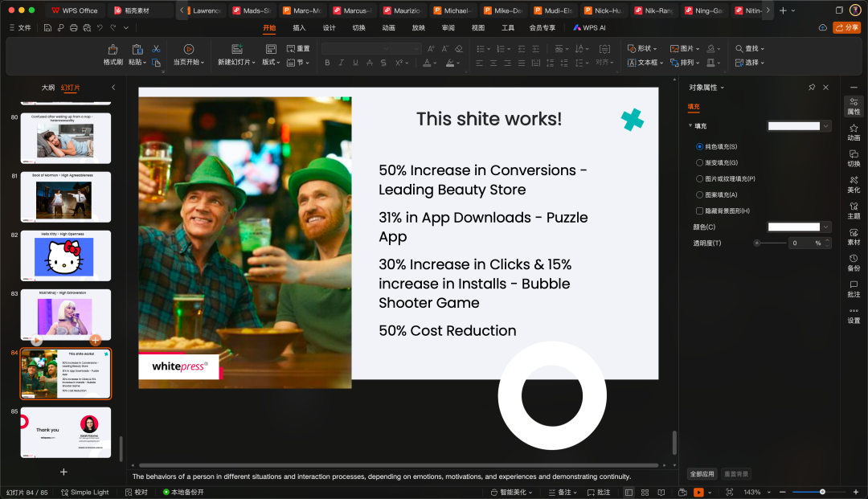The width and height of the screenshot is (868, 499).
Task: Open the Picture (图片) dropdown
Action: pyautogui.click(x=685, y=49)
